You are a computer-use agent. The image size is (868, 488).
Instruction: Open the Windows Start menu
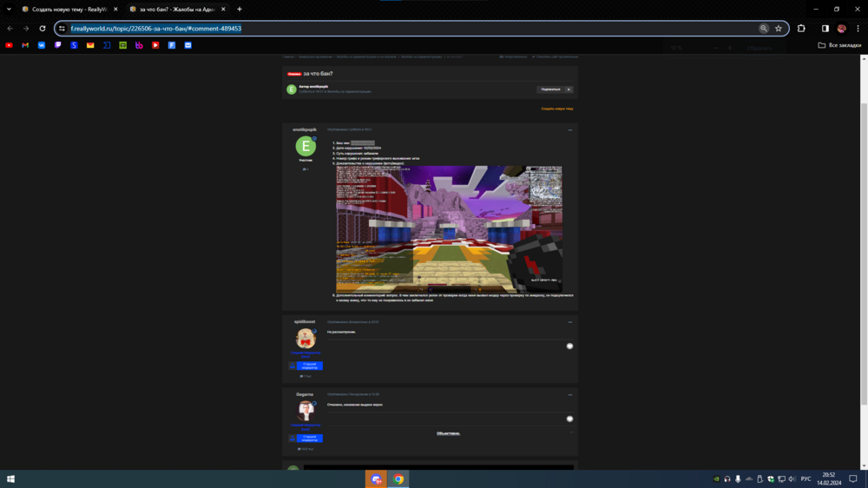pyautogui.click(x=10, y=479)
